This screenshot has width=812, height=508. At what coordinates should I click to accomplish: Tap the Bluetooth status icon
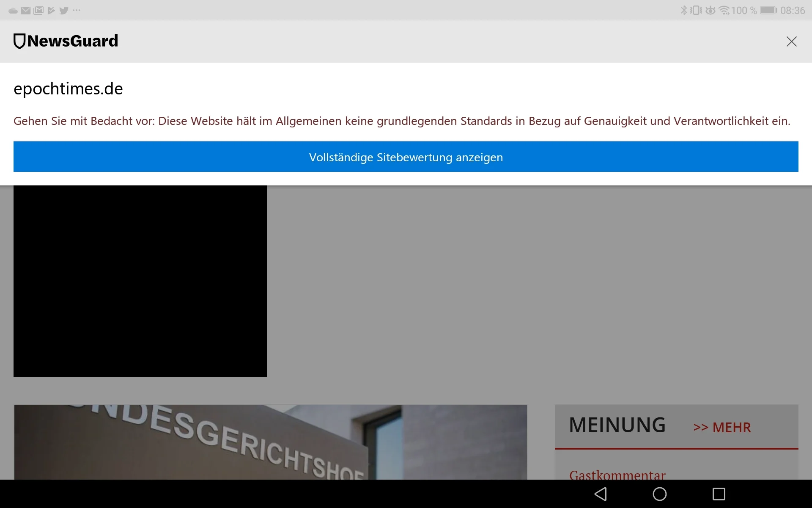click(683, 10)
